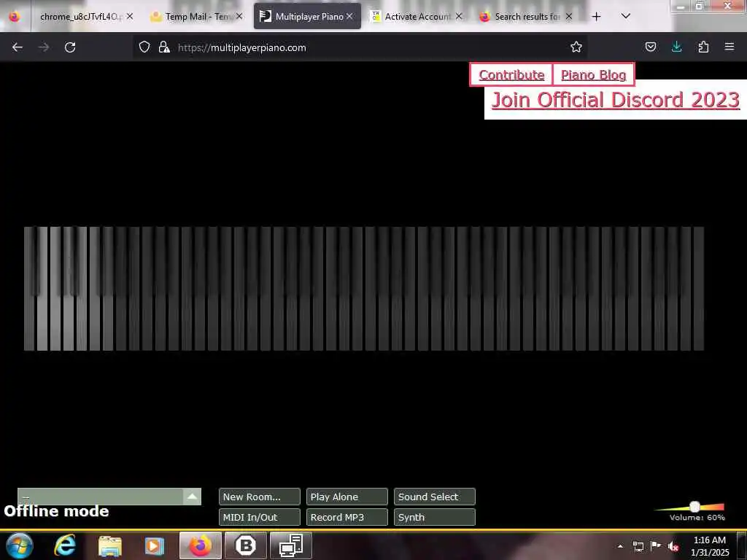The width and height of the screenshot is (747, 560).
Task: Open the network computers taskbar app
Action: pyautogui.click(x=291, y=545)
